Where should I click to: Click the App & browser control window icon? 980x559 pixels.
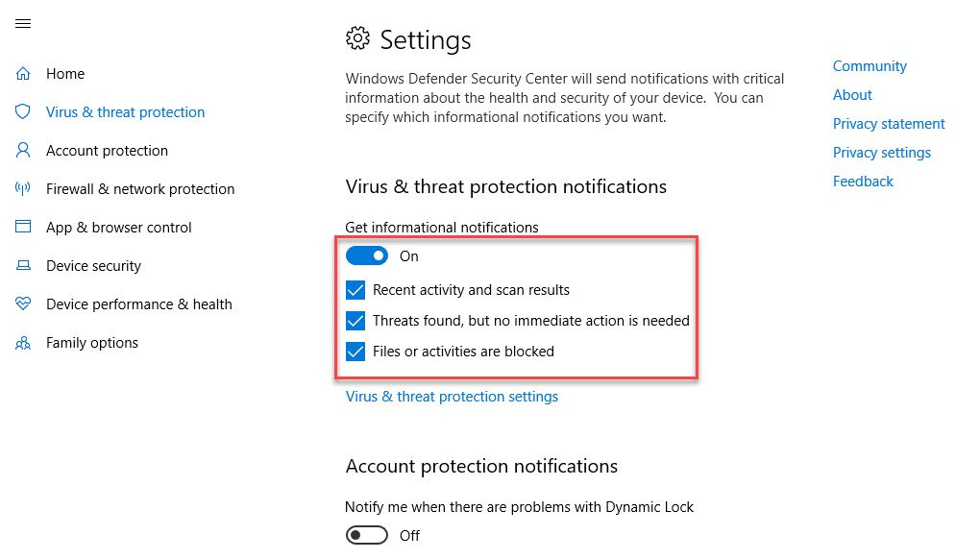click(23, 228)
